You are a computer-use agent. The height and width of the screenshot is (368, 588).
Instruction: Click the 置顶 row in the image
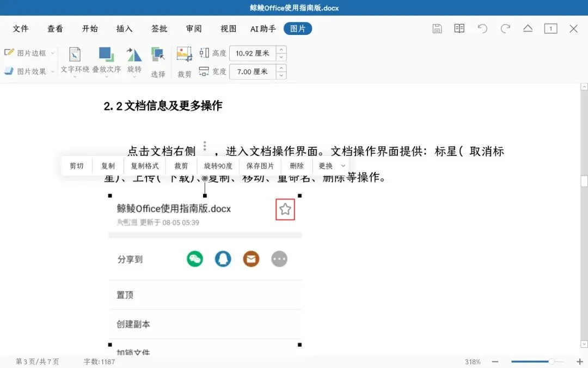[x=205, y=295]
